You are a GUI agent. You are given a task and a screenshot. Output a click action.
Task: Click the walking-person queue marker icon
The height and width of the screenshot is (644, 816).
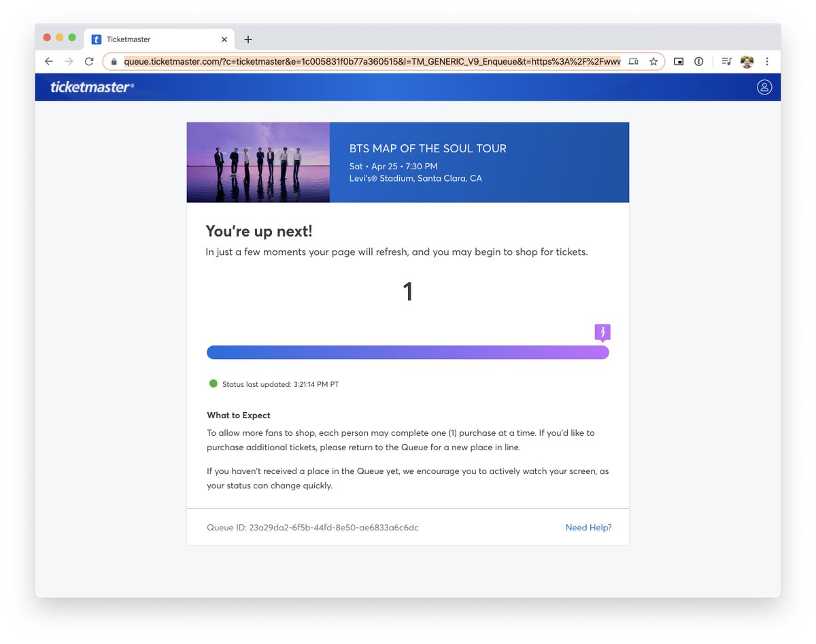602,333
